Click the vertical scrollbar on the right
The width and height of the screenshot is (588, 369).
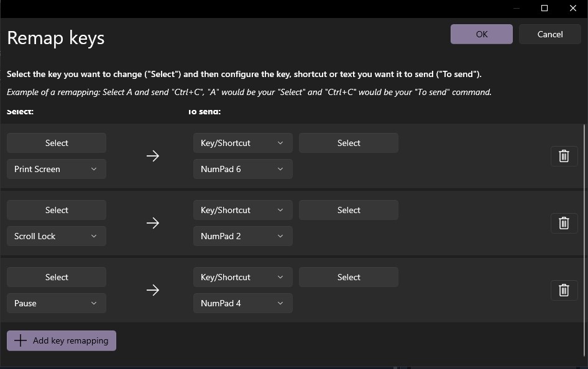click(x=584, y=186)
